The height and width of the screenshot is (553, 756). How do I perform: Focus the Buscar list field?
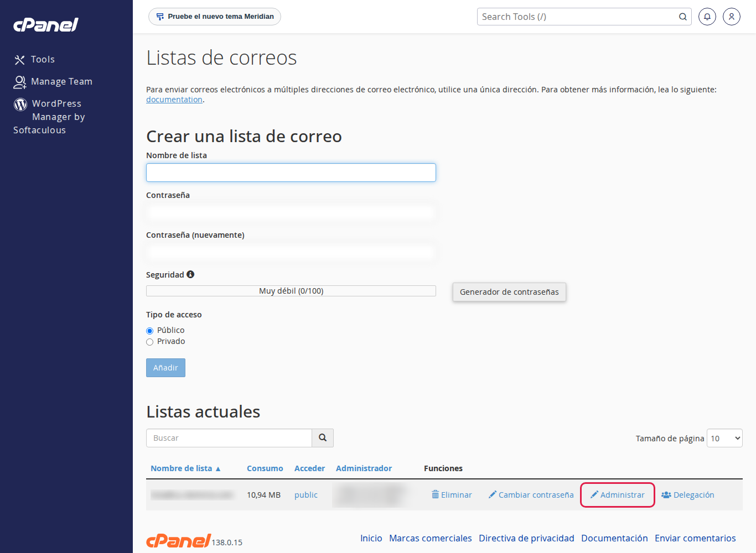coord(229,438)
